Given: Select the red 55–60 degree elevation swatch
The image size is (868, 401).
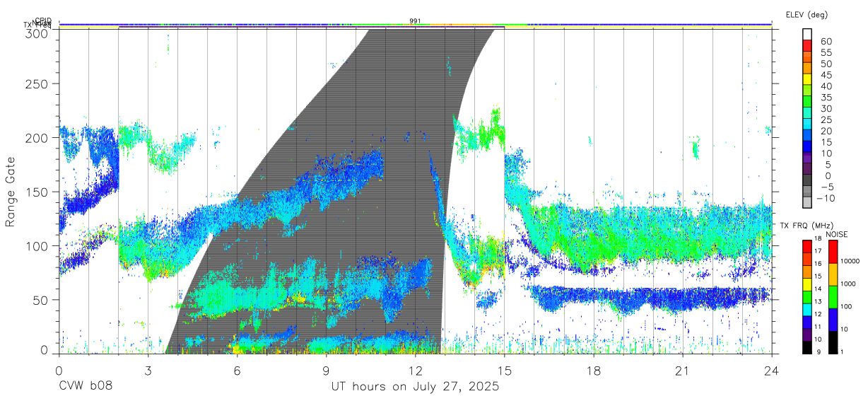Looking at the screenshot, I should coord(807,46).
